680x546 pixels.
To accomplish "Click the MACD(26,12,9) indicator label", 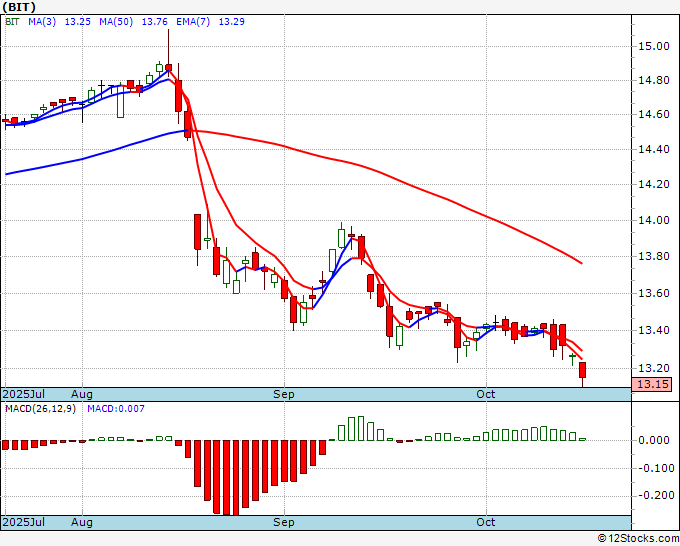I will pyautogui.click(x=40, y=409).
